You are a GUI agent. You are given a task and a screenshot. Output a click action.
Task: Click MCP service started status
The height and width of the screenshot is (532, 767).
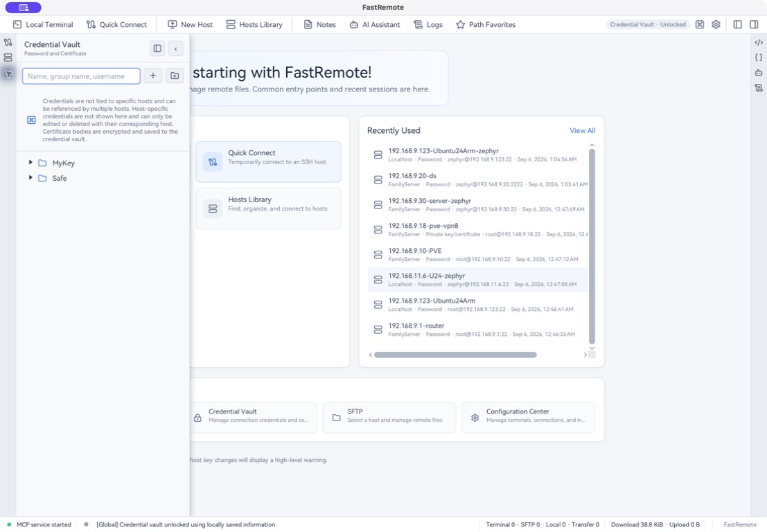39,524
